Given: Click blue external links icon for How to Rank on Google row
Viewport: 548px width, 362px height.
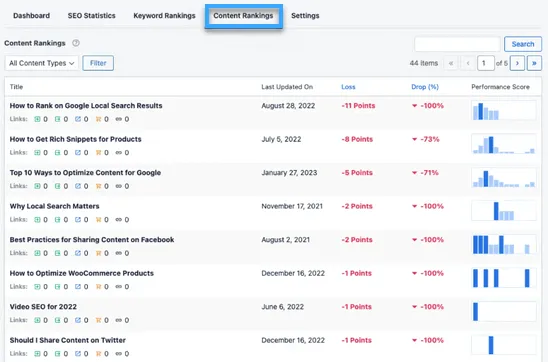Looking at the screenshot, I should [78, 119].
